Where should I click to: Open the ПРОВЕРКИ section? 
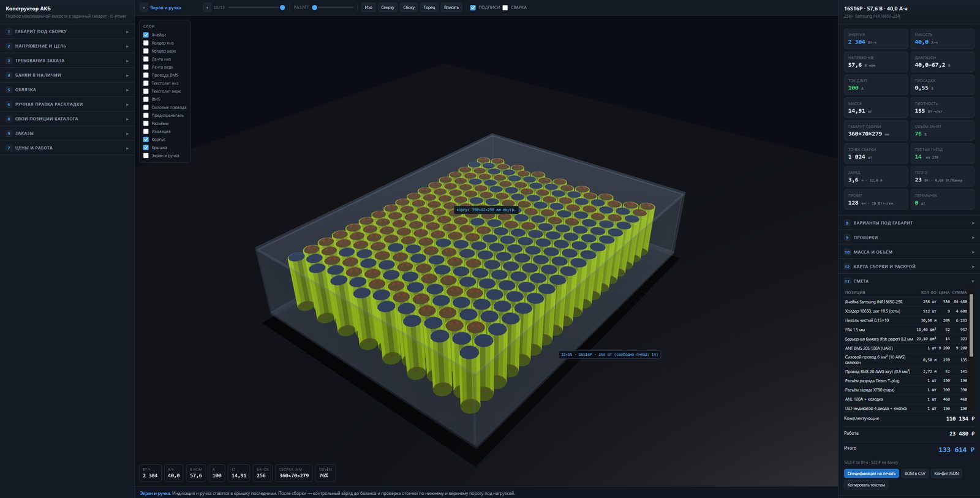pyautogui.click(x=909, y=238)
